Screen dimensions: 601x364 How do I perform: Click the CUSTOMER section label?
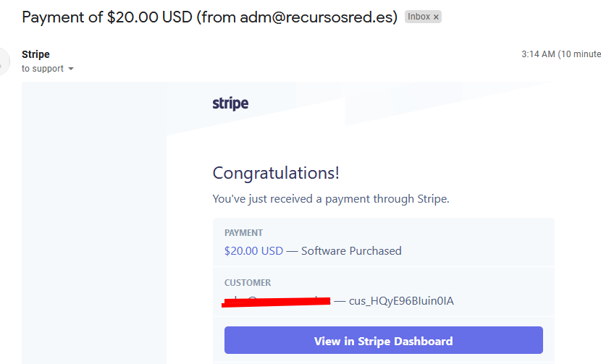(x=248, y=283)
